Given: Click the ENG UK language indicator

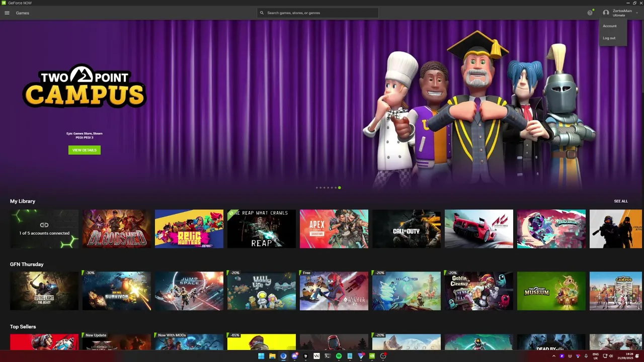Looking at the screenshot, I should point(596,356).
